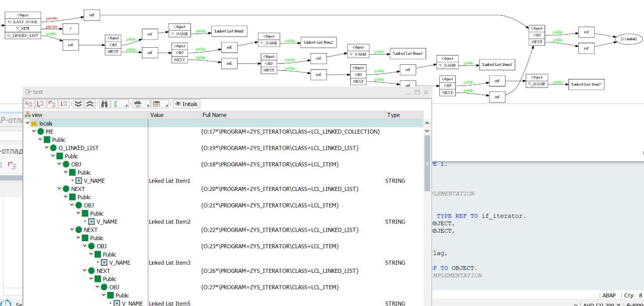
Task: Click the third red collapse-node toolbar icon
Action: click(52, 104)
